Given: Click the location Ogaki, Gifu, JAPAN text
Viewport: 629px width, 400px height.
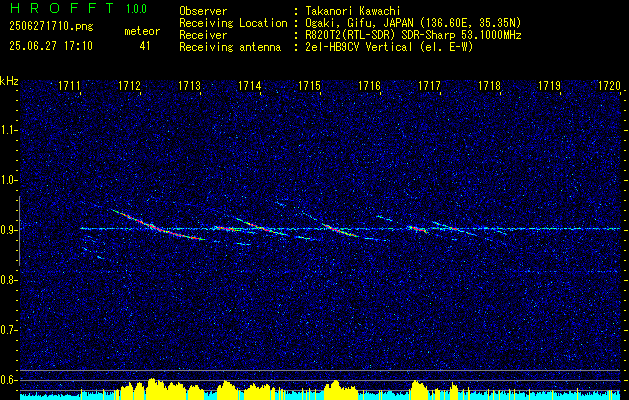Looking at the screenshot, I should pos(413,23).
